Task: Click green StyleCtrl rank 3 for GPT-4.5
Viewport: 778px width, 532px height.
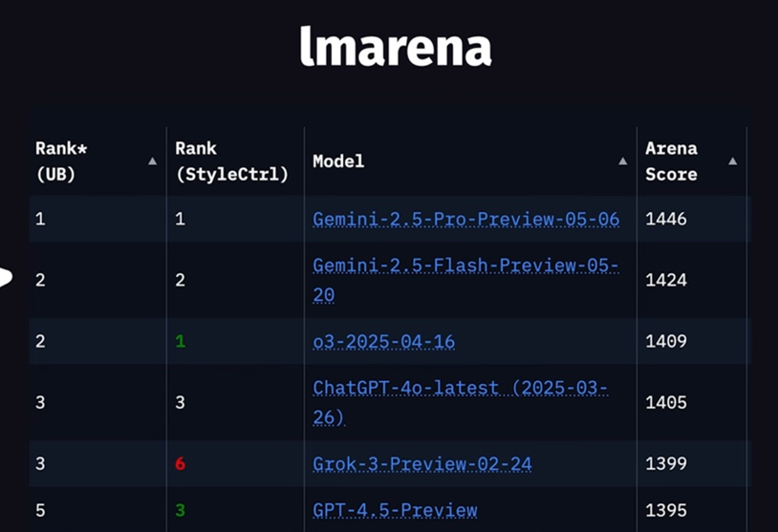Action: point(181,510)
